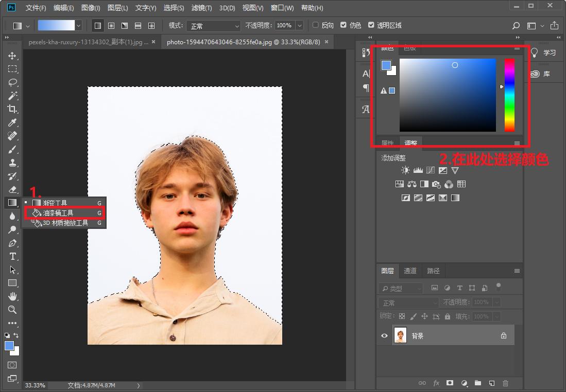
Task: Click the rainbow hue slider strip
Action: click(x=509, y=95)
